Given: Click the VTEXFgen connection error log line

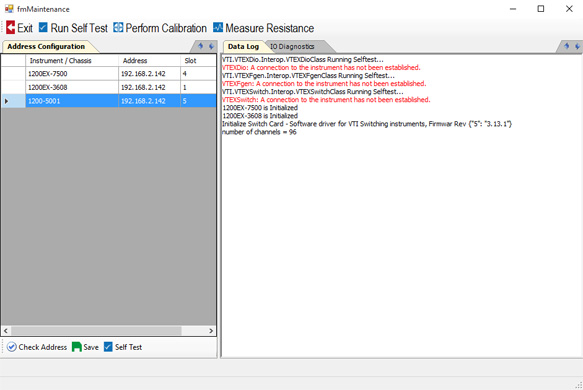Looking at the screenshot, I should coord(324,84).
